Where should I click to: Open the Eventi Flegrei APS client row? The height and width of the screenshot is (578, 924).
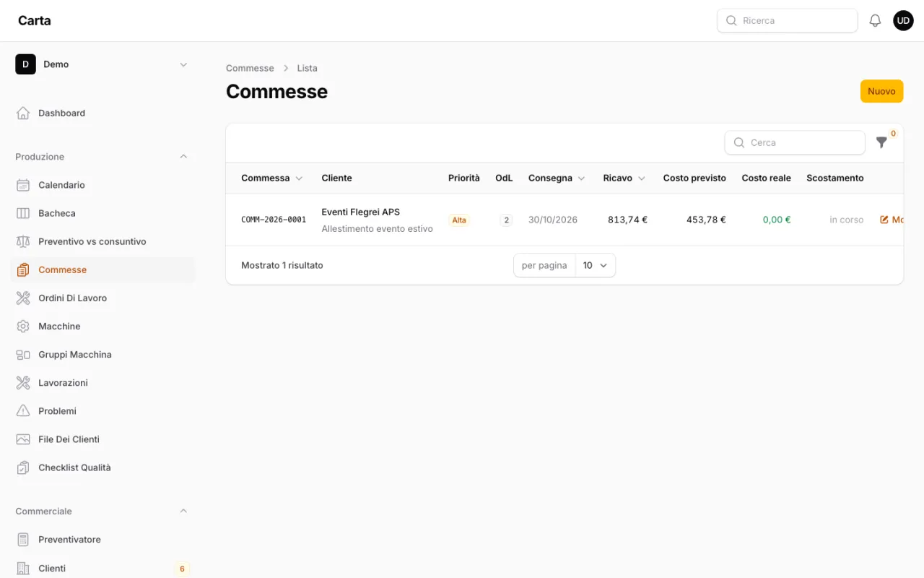click(x=565, y=220)
